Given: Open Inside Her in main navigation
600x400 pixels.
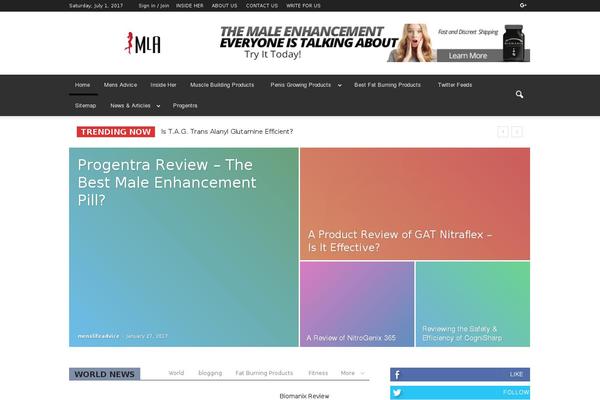Looking at the screenshot, I should (x=163, y=85).
